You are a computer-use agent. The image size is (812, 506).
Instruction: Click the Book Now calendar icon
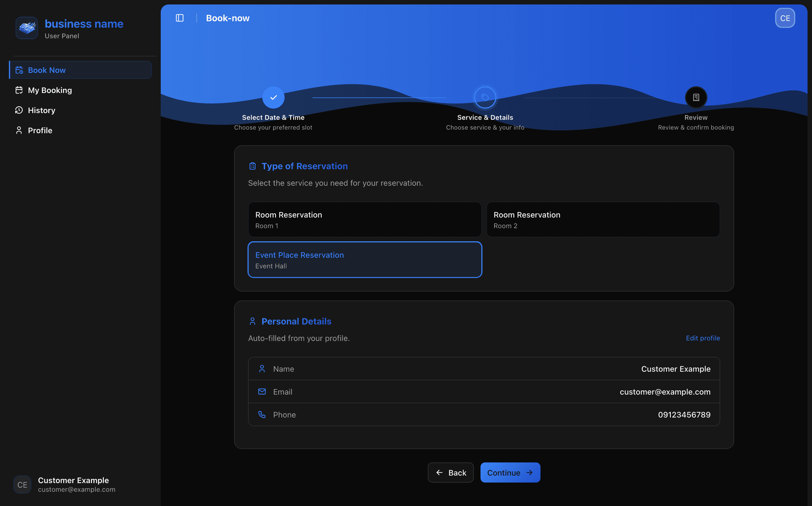[x=19, y=70]
